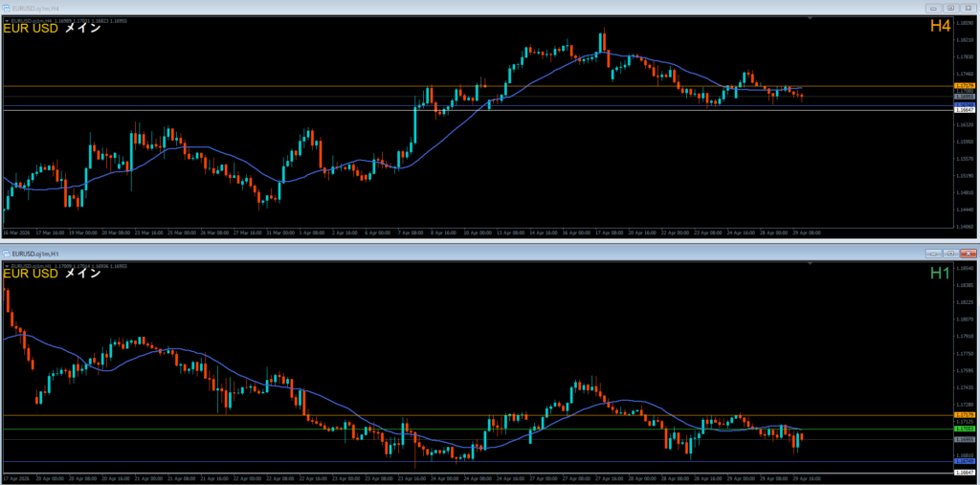Click the H4 chart window system icon
The width and height of the screenshot is (980, 485).
(x=7, y=7)
